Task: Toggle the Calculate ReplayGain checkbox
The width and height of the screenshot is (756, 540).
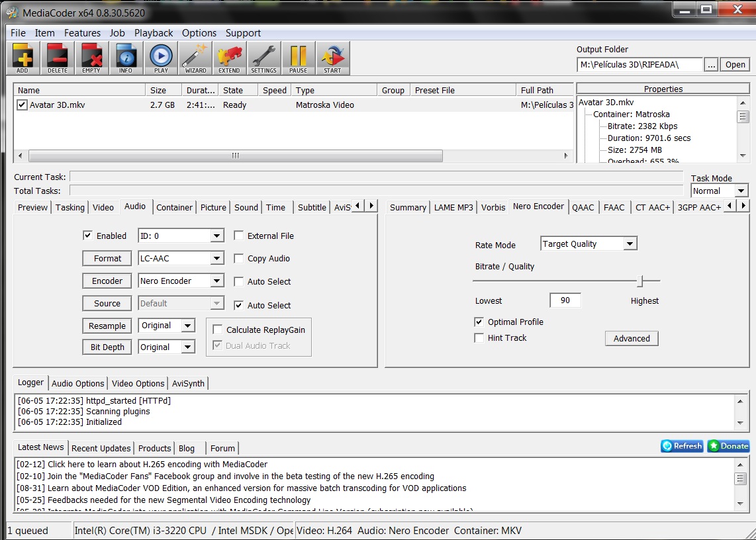Action: point(218,330)
